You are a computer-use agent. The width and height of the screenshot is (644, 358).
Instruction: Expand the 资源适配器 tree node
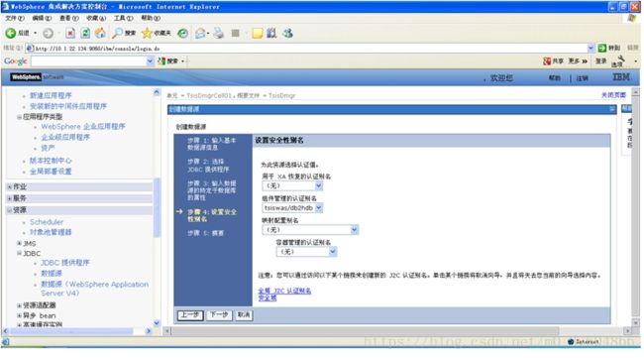pyautogui.click(x=19, y=305)
